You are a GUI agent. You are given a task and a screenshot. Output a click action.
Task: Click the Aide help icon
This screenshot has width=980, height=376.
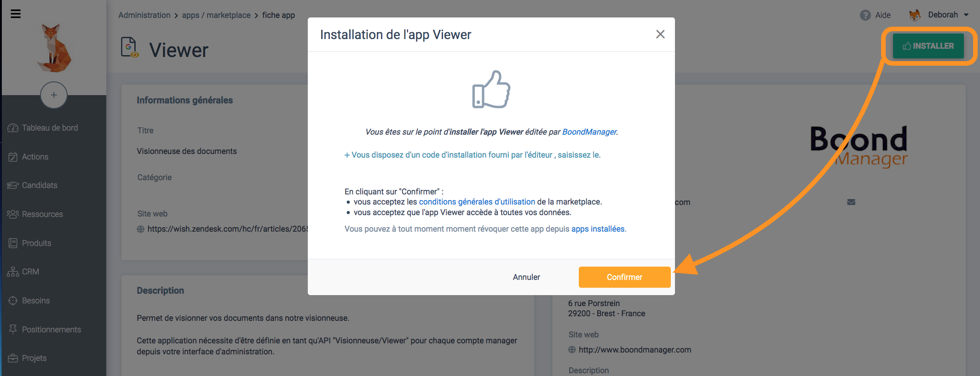click(x=865, y=15)
